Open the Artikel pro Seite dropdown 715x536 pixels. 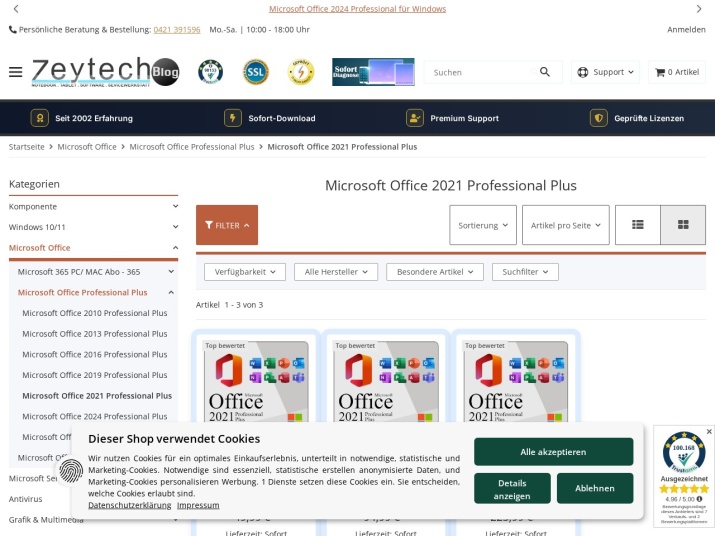click(x=565, y=225)
